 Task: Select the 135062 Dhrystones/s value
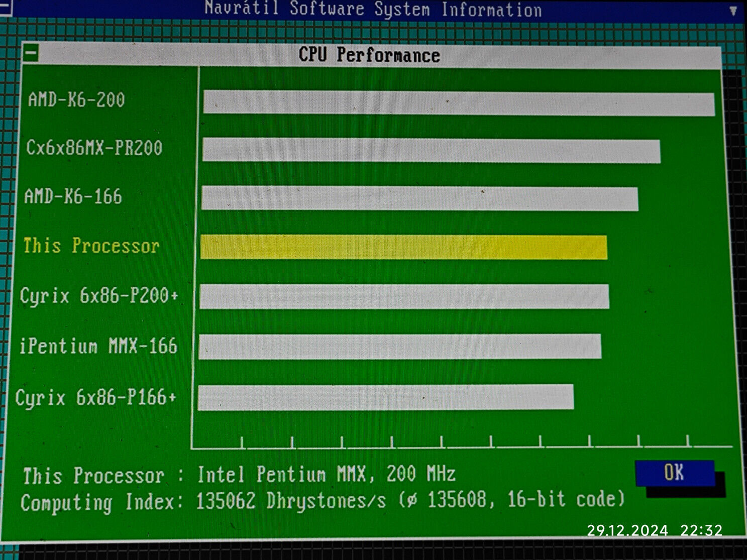(291, 501)
